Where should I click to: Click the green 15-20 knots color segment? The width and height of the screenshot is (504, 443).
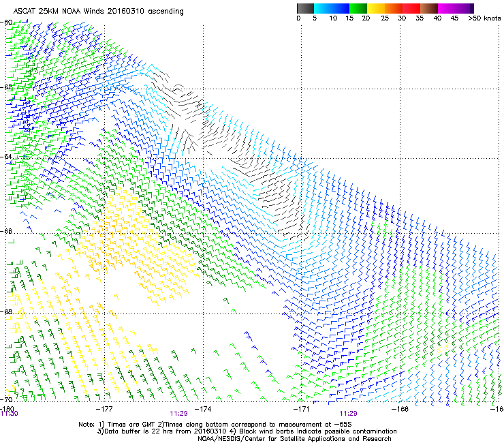358,8
